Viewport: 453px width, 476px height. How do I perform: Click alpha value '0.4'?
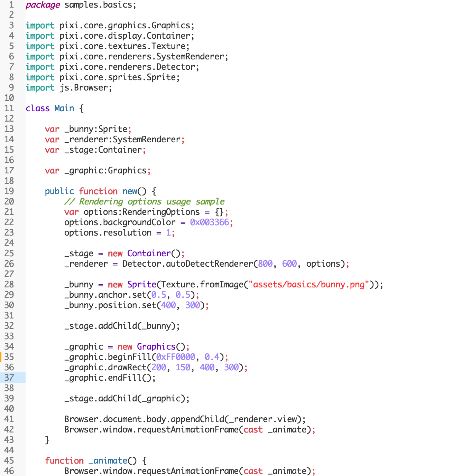coord(212,357)
